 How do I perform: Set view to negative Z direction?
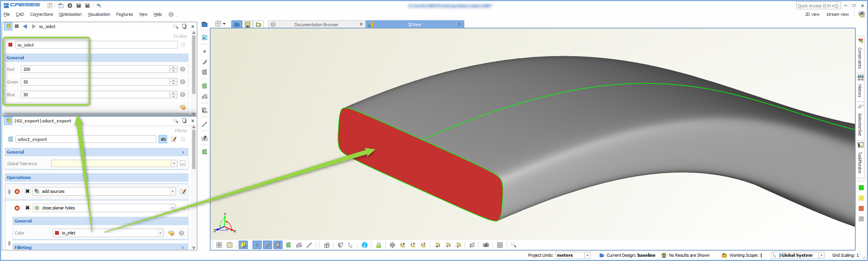coord(458,245)
